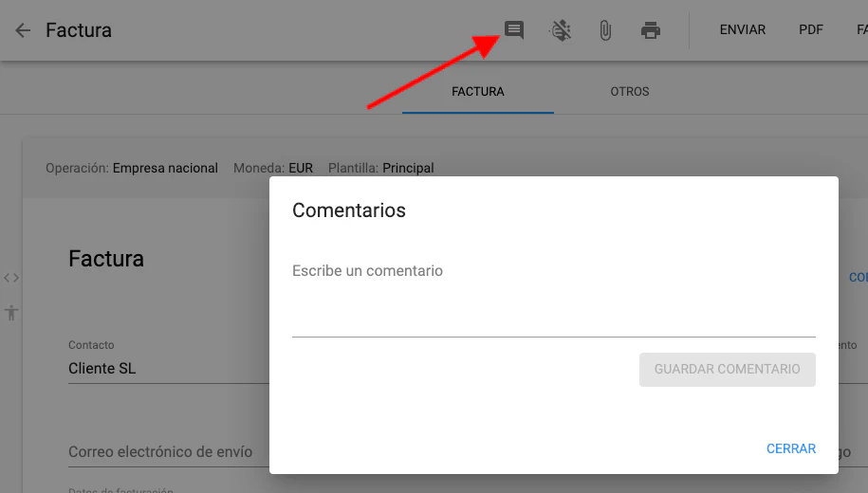The height and width of the screenshot is (493, 868).
Task: Export invoice with the PDF button
Action: coord(810,30)
